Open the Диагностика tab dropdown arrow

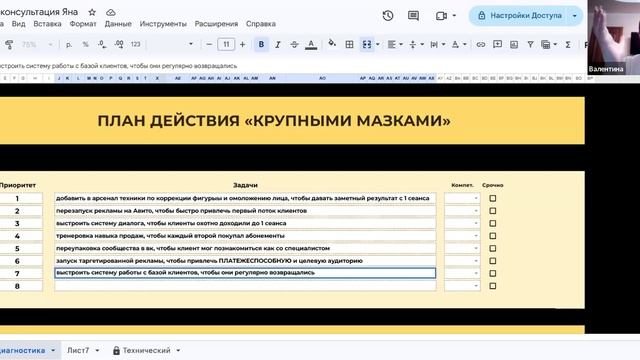53,350
